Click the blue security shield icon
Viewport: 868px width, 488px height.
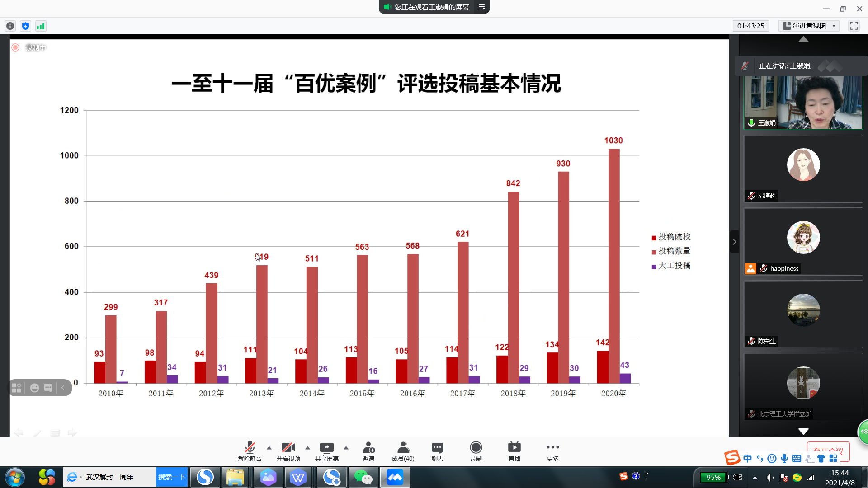coord(25,26)
